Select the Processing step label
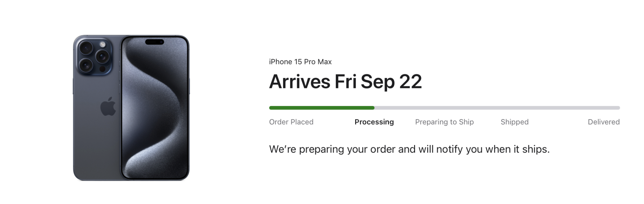 (x=374, y=122)
